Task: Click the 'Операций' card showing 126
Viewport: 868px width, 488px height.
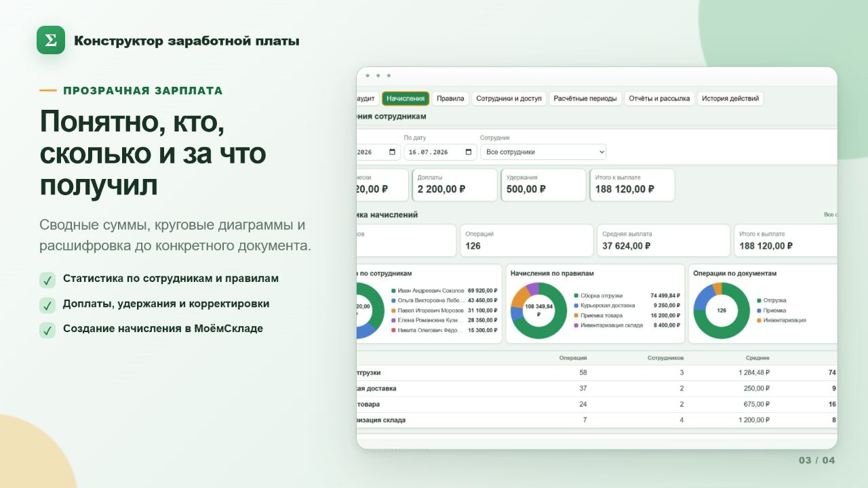Action: pos(526,241)
